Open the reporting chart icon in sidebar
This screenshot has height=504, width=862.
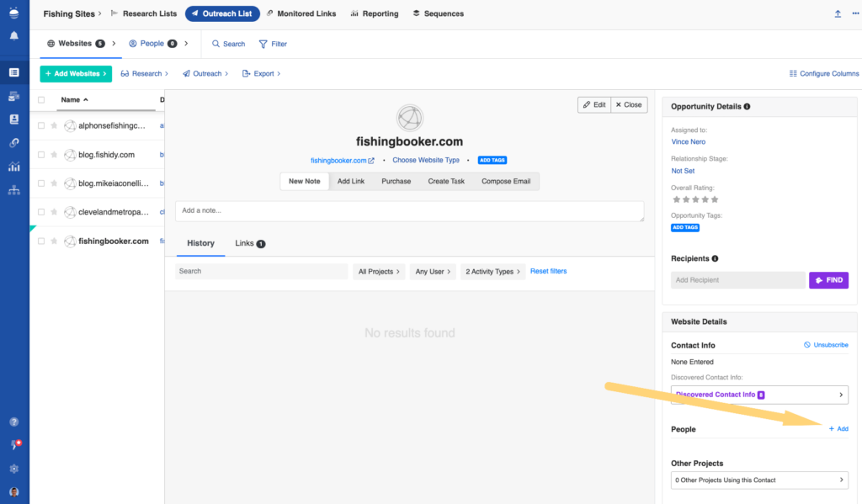click(x=14, y=167)
